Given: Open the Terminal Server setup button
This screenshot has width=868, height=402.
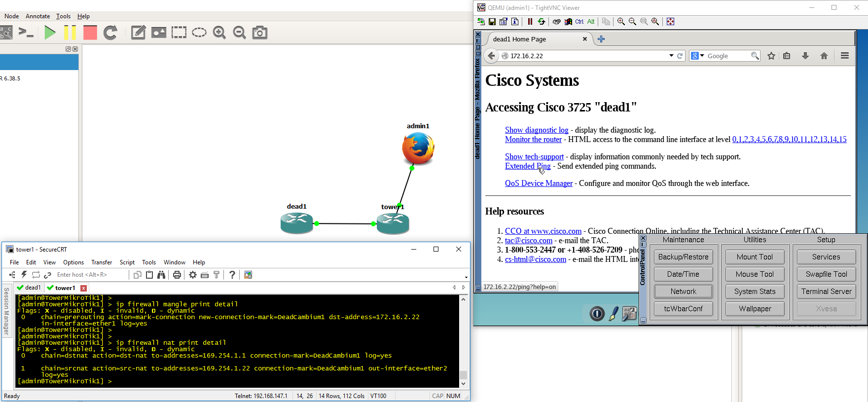Looking at the screenshot, I should 827,292.
